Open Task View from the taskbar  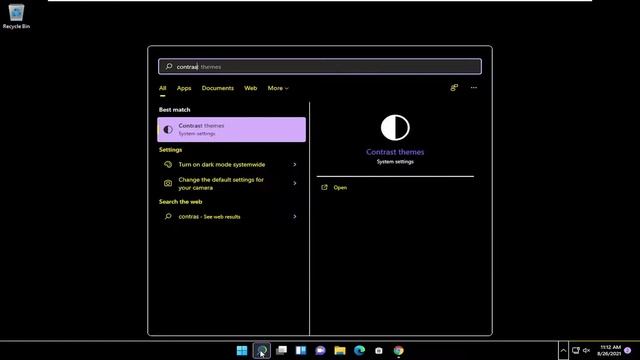tap(281, 351)
